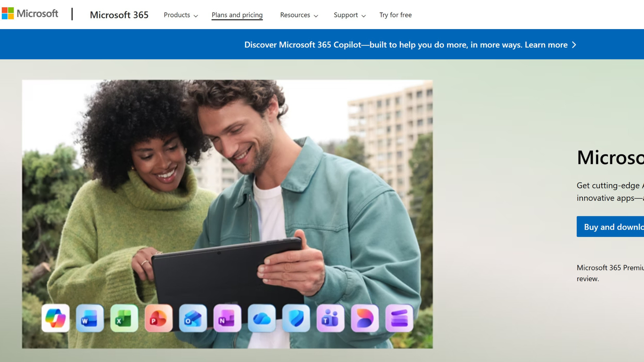The width and height of the screenshot is (644, 362).
Task: Click the OneNote app icon
Action: [x=227, y=318]
